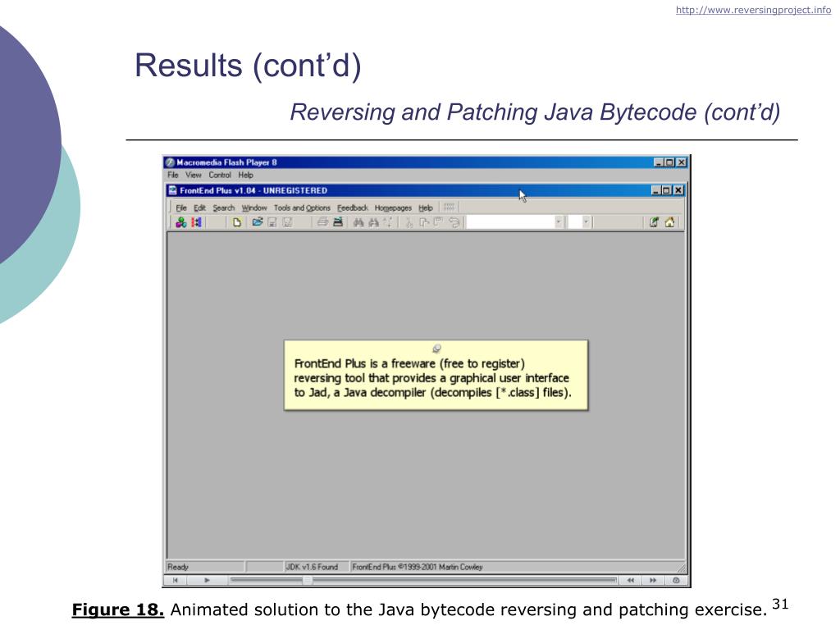Open the Flash Player File menu
The height and width of the screenshot is (630, 840).
(x=172, y=176)
